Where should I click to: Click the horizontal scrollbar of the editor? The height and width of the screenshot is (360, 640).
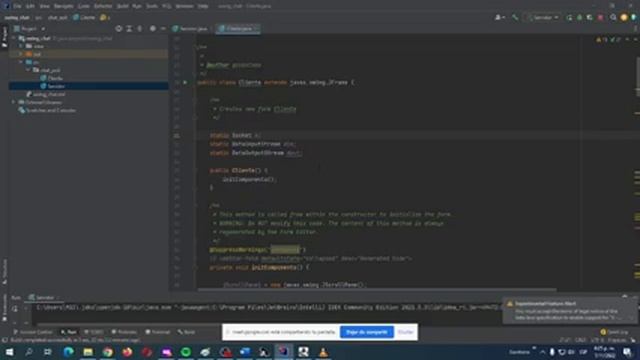click(377, 290)
